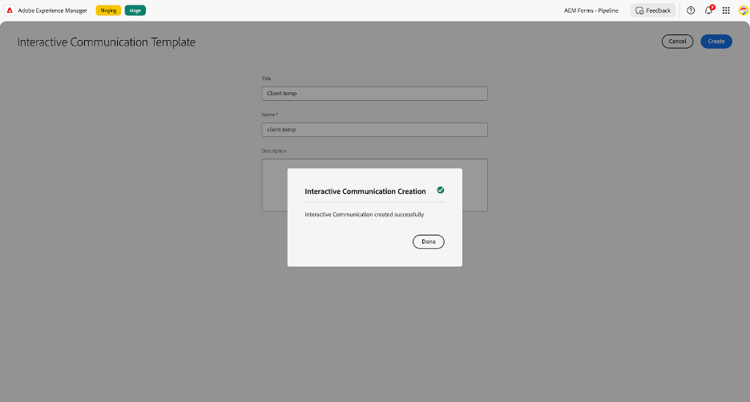Viewport: 750px width, 402px height.
Task: Focus the Title field containing Client-temp
Action: (x=375, y=93)
